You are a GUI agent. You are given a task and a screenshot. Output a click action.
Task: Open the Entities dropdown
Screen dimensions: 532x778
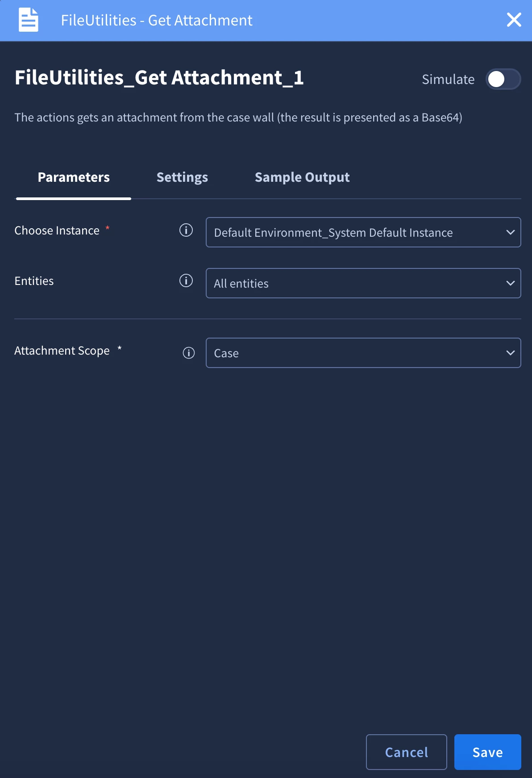[x=363, y=283]
